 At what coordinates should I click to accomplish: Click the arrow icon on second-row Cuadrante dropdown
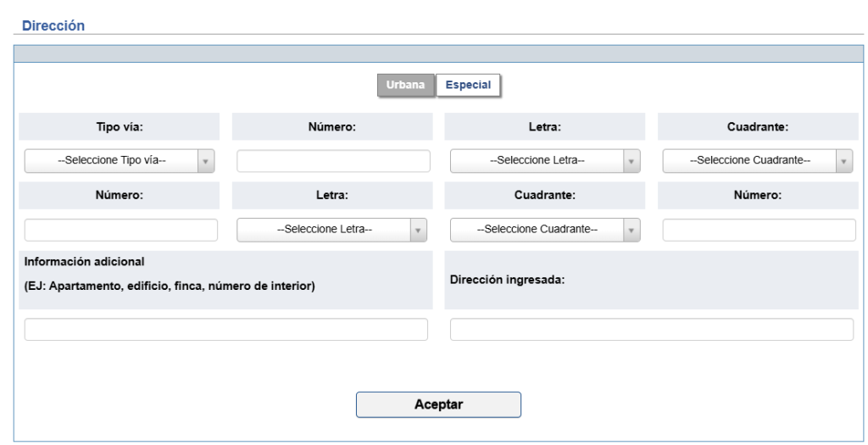(x=632, y=231)
